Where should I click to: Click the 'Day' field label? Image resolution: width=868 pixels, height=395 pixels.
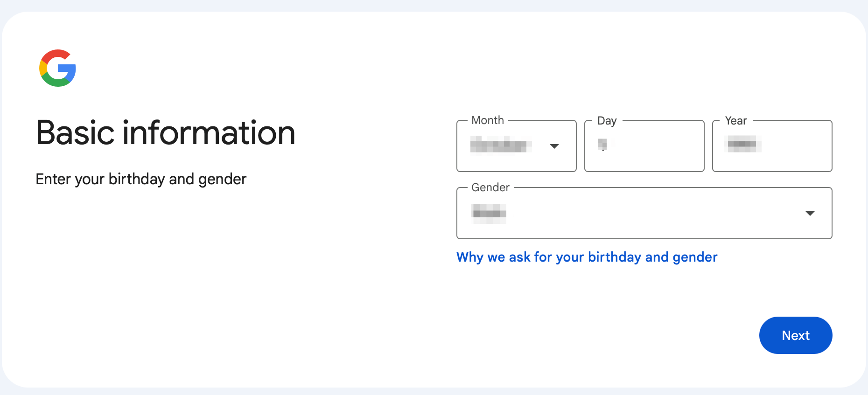[x=607, y=121]
